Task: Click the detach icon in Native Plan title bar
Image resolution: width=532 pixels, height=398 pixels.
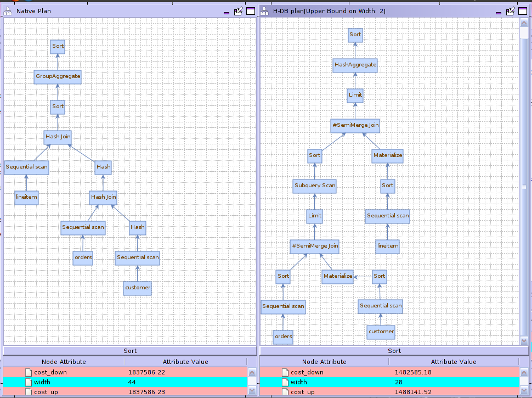Action: [x=239, y=11]
